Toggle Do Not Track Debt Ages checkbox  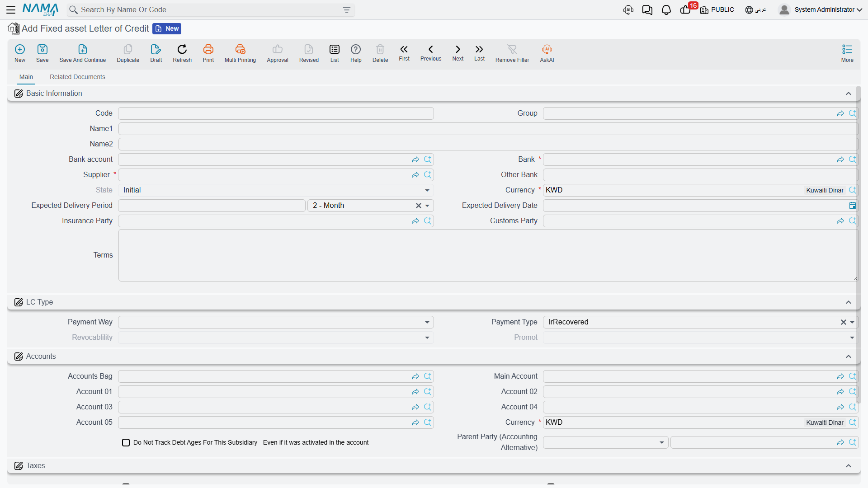(126, 443)
